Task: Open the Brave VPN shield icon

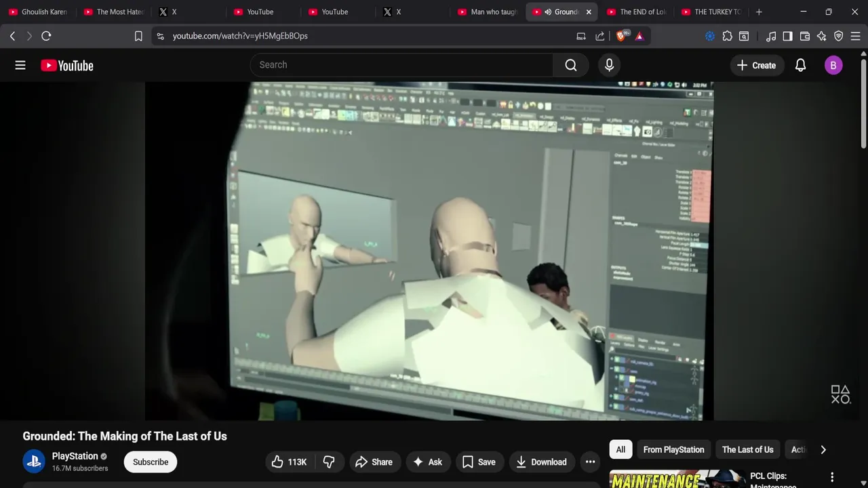Action: point(839,36)
